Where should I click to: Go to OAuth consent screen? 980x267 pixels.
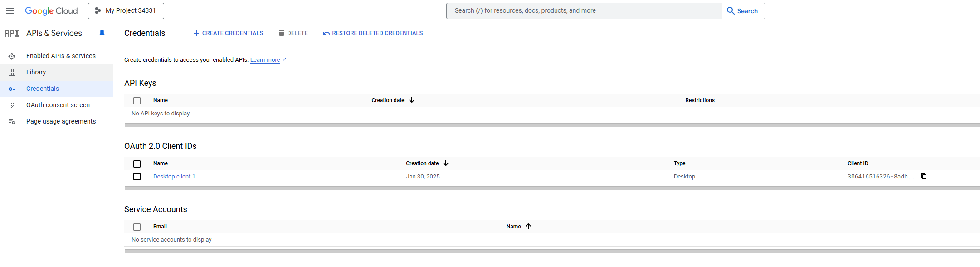58,105
